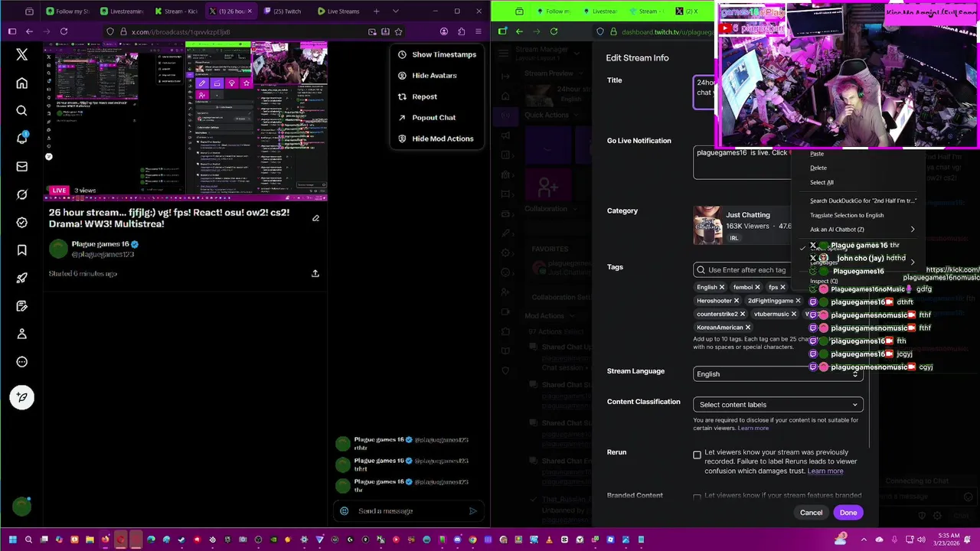The width and height of the screenshot is (980, 551).
Task: Remove the KoreanAmerican tag
Action: click(x=747, y=328)
